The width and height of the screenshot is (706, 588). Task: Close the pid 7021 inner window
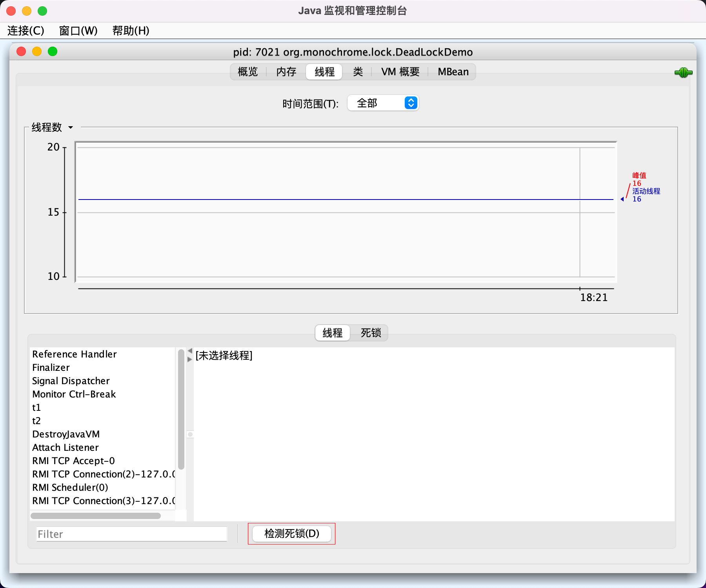point(21,51)
